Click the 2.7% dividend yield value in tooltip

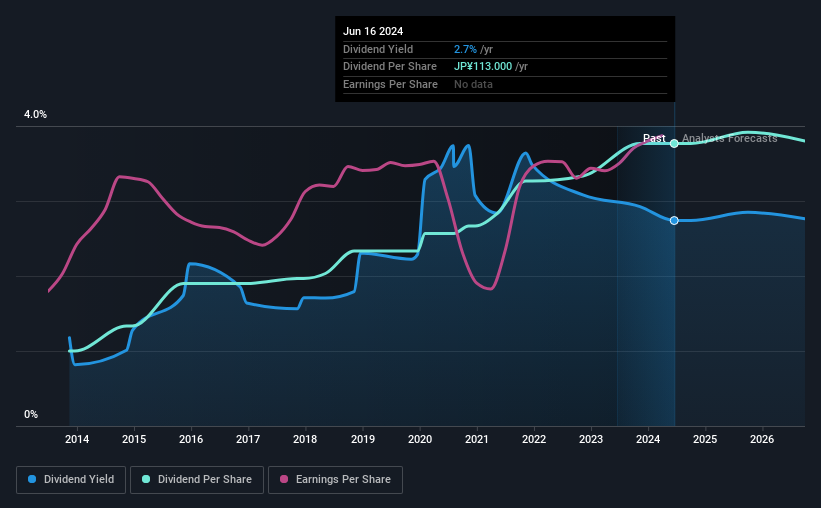[x=465, y=49]
